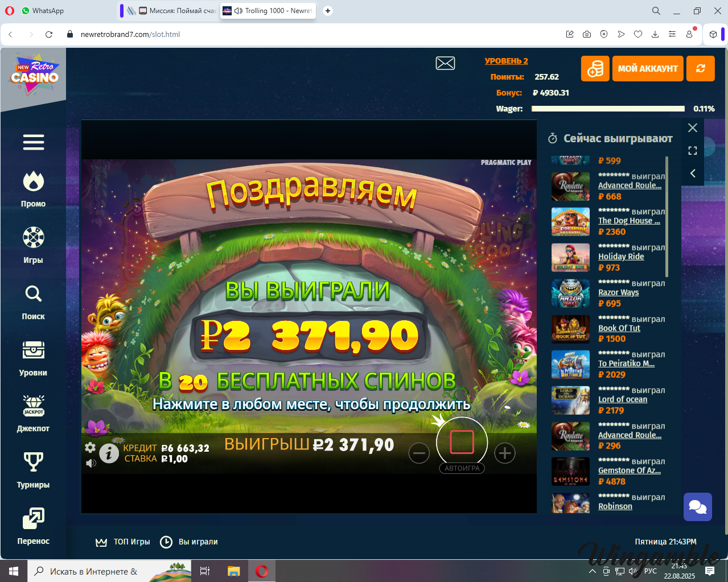Click The Dog House game thumbnail
This screenshot has width=728, height=582.
click(x=570, y=222)
